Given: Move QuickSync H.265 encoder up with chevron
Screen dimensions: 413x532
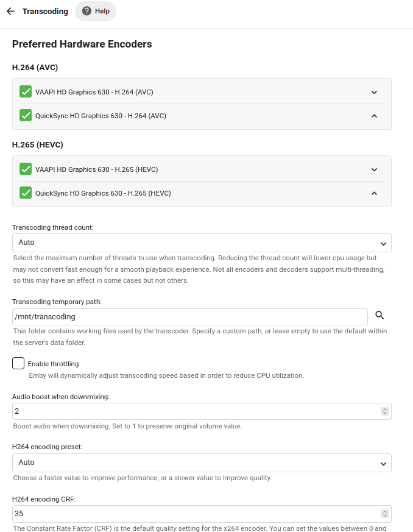Looking at the screenshot, I should pyautogui.click(x=374, y=193).
